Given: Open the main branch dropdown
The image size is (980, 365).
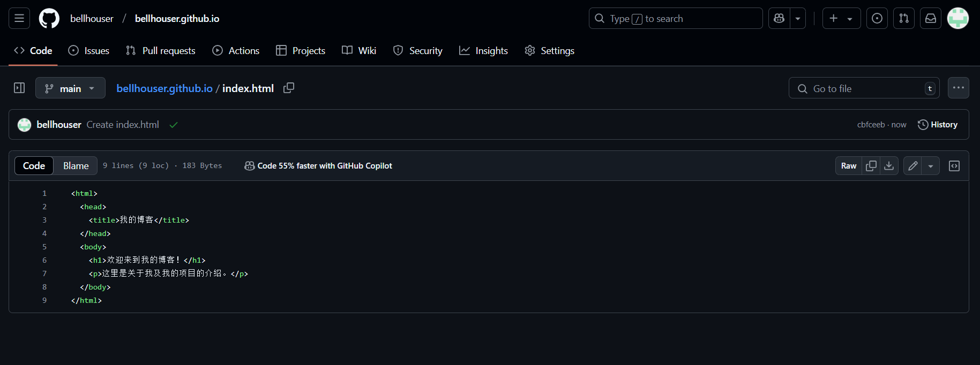Looking at the screenshot, I should coord(70,88).
